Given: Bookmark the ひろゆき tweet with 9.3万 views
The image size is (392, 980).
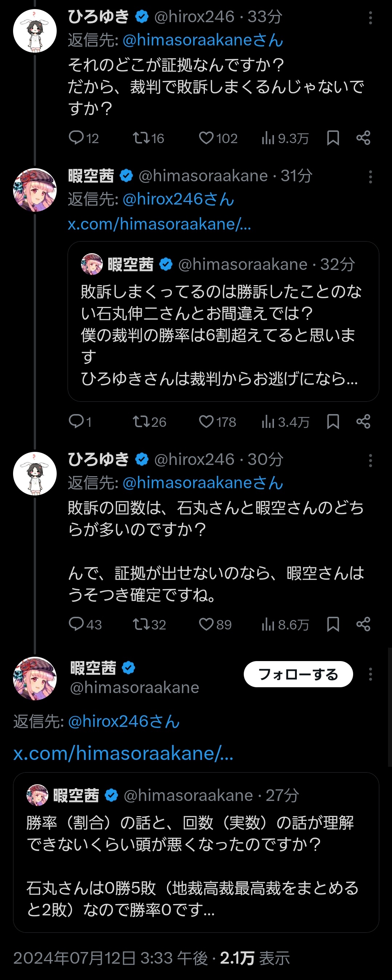Looking at the screenshot, I should click(333, 138).
